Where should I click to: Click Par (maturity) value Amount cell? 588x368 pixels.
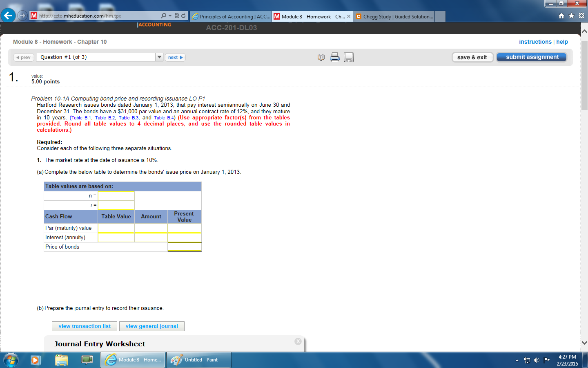point(151,228)
